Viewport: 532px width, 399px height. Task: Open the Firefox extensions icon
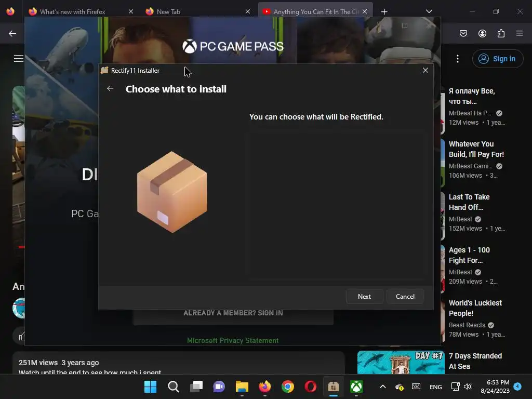(x=501, y=33)
